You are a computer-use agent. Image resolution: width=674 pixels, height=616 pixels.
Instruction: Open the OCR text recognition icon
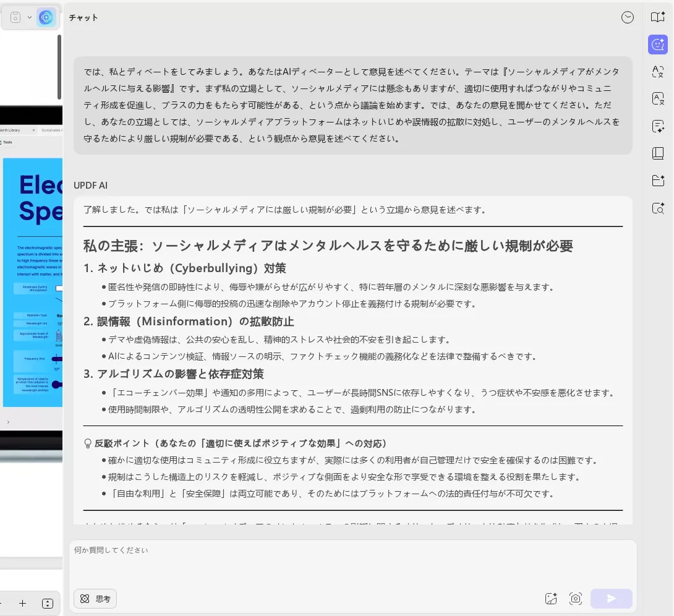pyautogui.click(x=658, y=98)
